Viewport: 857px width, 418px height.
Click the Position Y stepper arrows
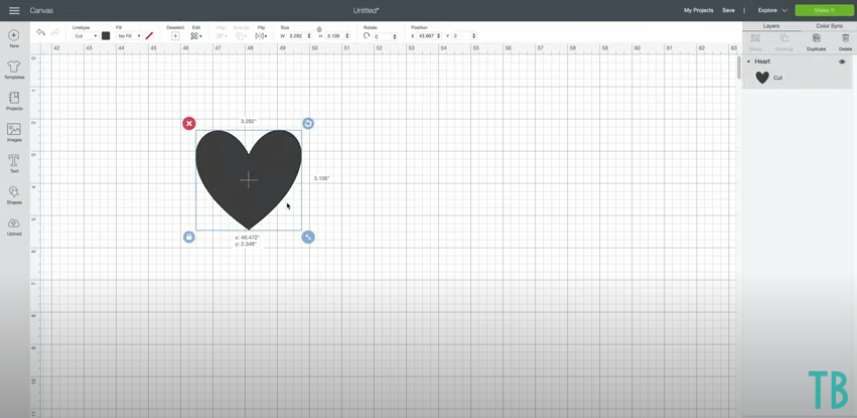[x=474, y=36]
